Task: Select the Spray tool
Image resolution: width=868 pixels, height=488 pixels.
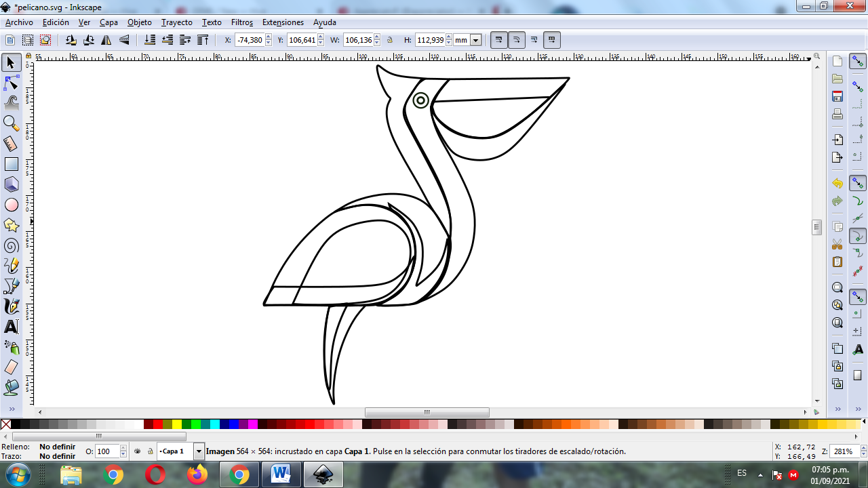Action: 11,347
